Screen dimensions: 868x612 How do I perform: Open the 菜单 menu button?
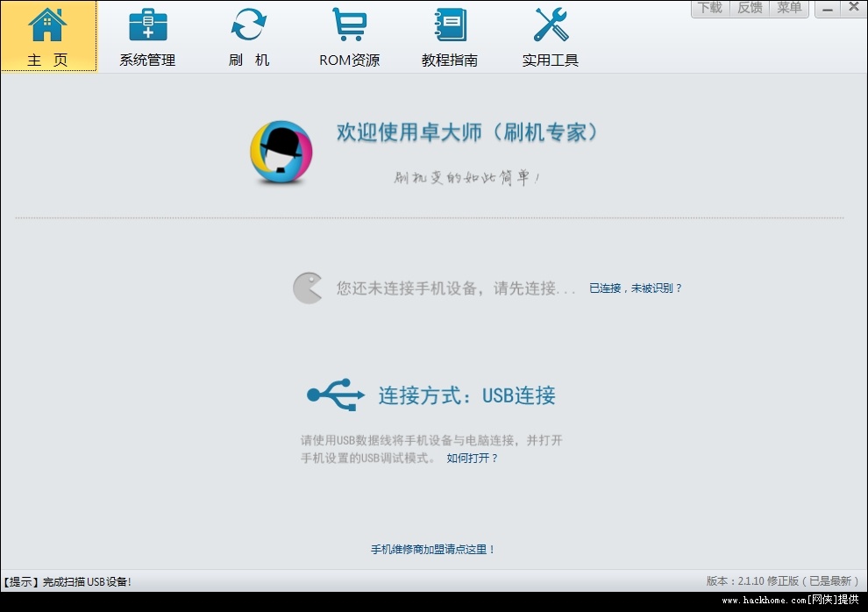tap(789, 8)
